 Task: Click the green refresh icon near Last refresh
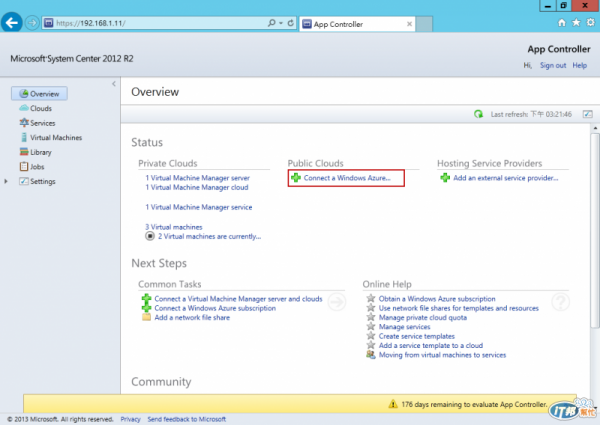point(478,114)
